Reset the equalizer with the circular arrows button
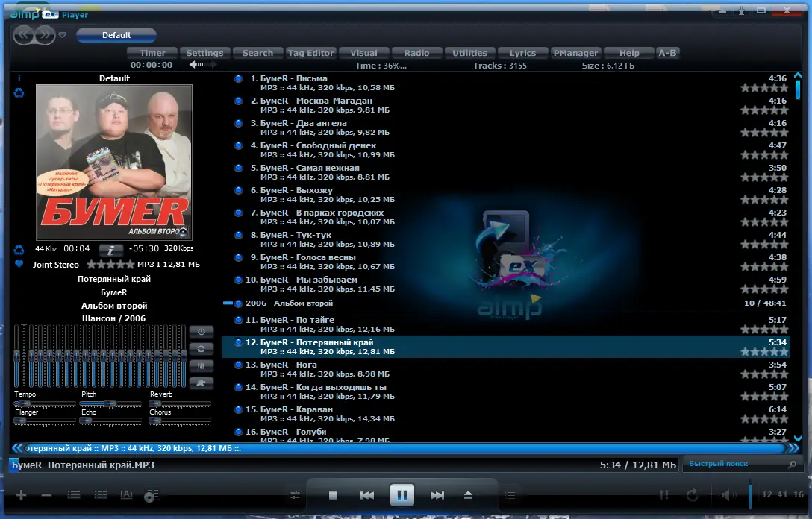 [201, 349]
